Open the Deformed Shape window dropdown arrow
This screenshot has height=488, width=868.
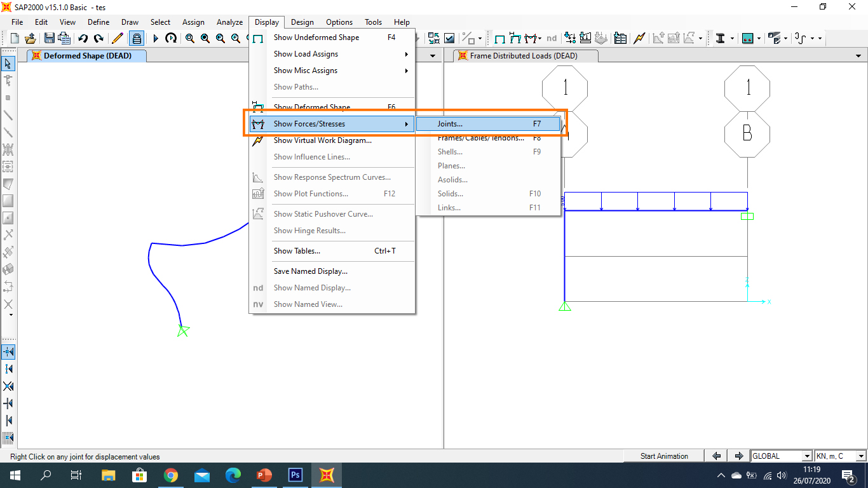click(x=433, y=56)
